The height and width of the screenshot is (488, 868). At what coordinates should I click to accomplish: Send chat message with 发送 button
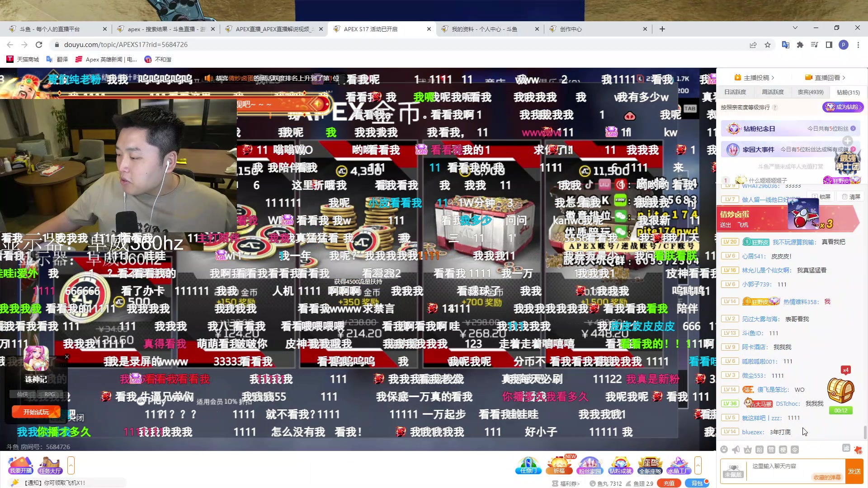854,471
